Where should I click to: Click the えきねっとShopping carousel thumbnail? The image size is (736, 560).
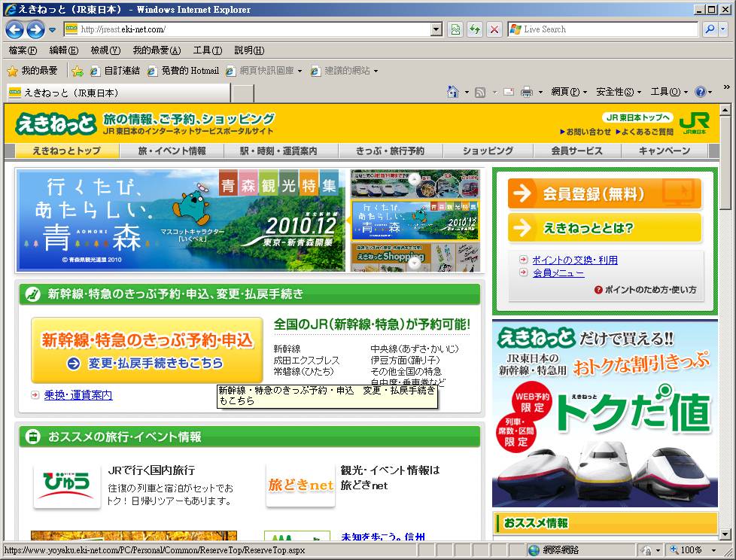point(415,257)
